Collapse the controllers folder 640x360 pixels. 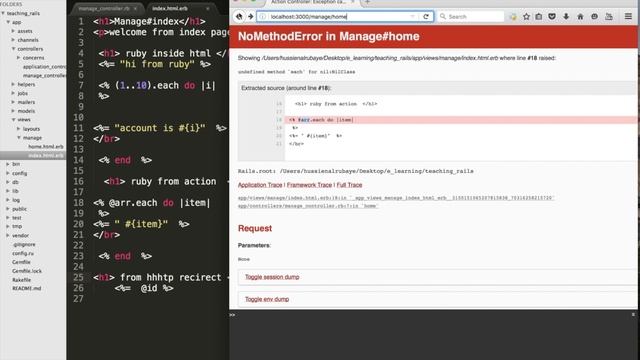coord(13,49)
